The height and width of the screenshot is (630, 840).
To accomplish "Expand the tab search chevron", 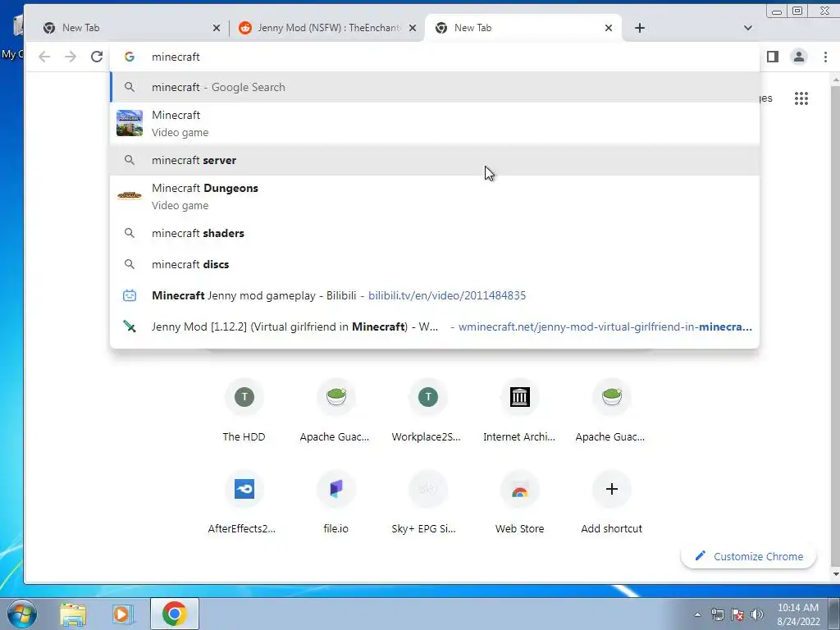I will coord(748,28).
